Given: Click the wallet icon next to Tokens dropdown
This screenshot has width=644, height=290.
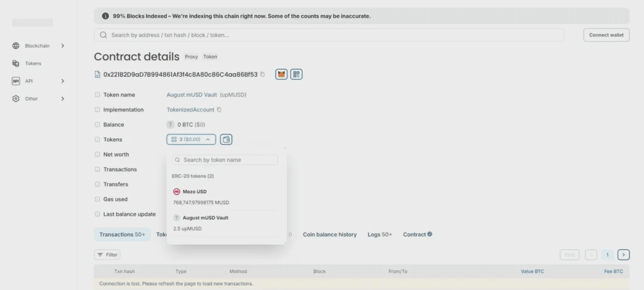Looking at the screenshot, I should pos(226,140).
